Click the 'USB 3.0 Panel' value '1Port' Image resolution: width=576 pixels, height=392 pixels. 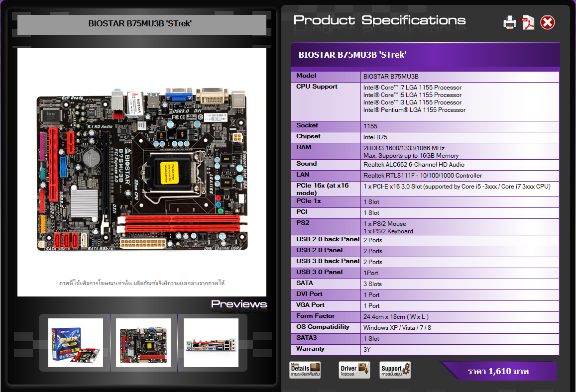tap(371, 273)
